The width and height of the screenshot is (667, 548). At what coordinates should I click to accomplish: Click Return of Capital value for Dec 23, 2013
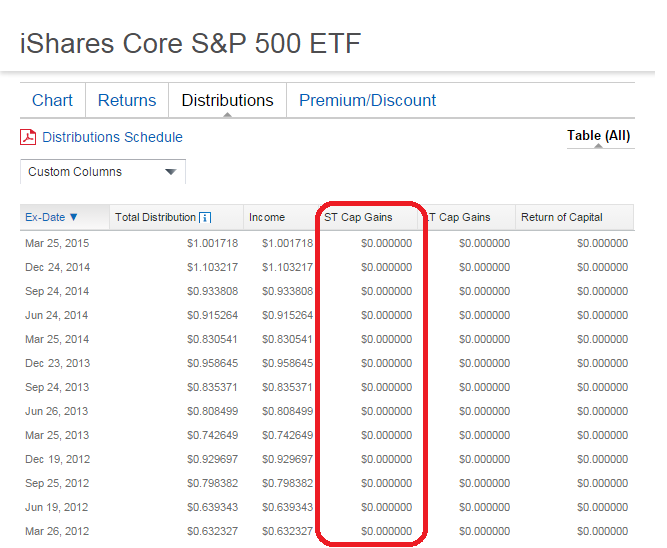coord(603,363)
